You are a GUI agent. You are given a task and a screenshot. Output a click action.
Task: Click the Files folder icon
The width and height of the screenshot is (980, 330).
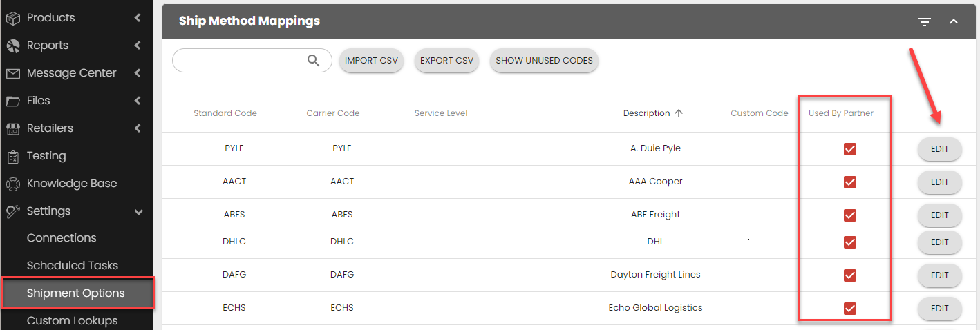12,101
